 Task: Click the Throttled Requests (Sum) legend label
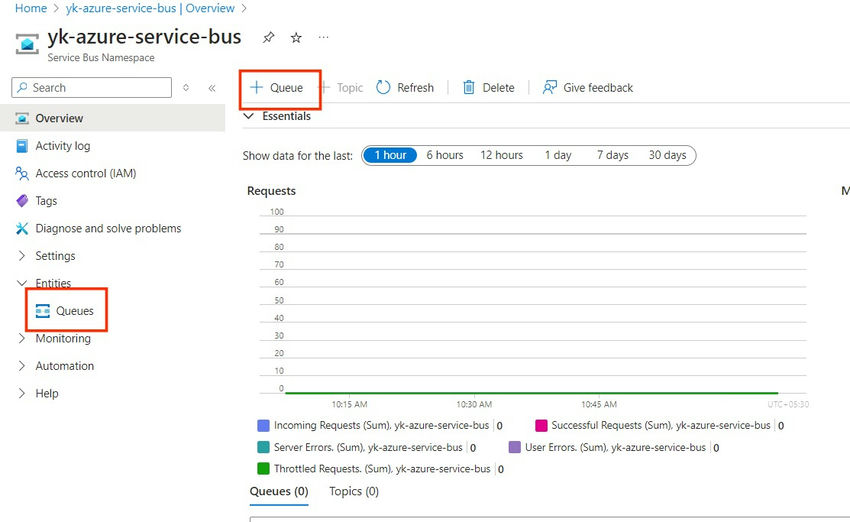pos(382,468)
